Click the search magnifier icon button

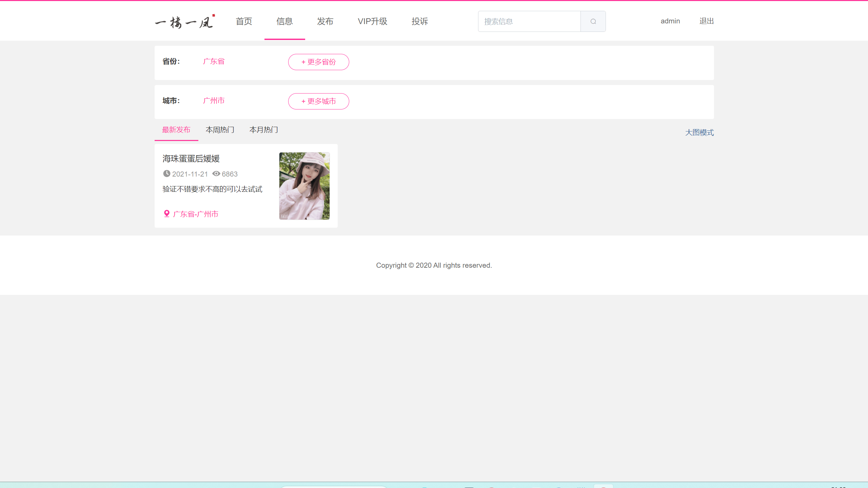coord(593,21)
